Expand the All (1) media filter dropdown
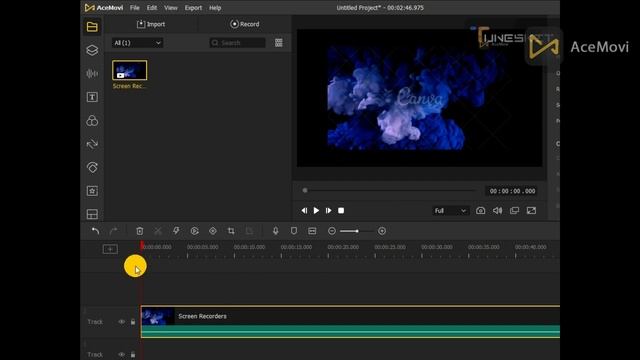 click(138, 43)
